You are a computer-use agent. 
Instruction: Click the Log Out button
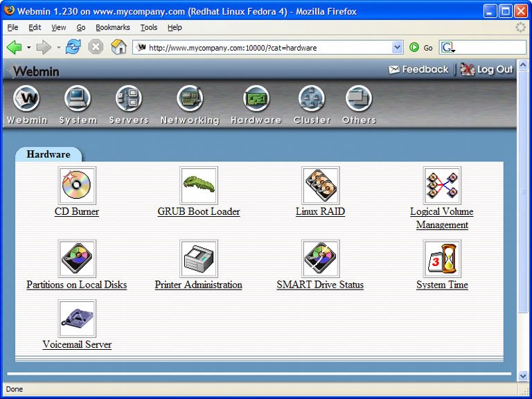click(486, 69)
